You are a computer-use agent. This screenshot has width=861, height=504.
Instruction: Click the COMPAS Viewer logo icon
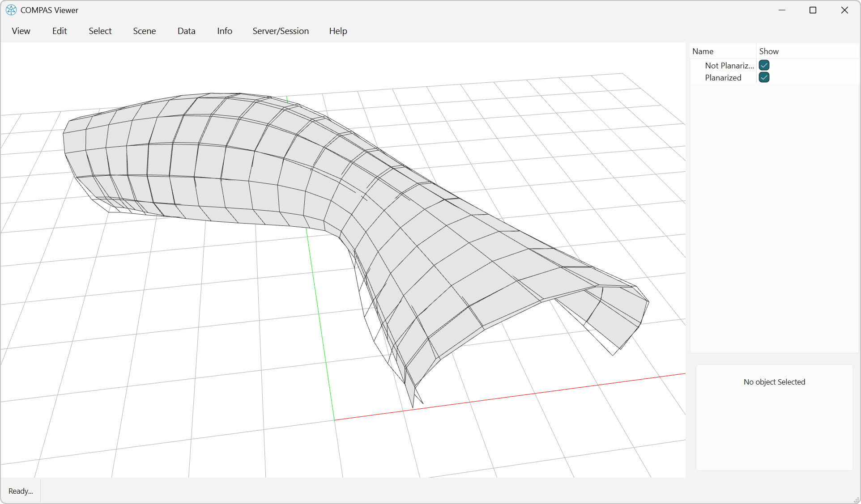(11, 10)
